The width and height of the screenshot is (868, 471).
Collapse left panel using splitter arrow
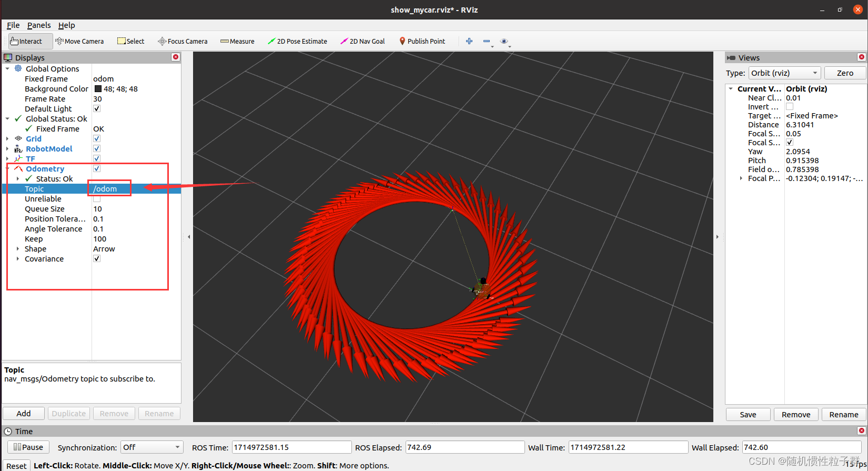[x=189, y=237]
